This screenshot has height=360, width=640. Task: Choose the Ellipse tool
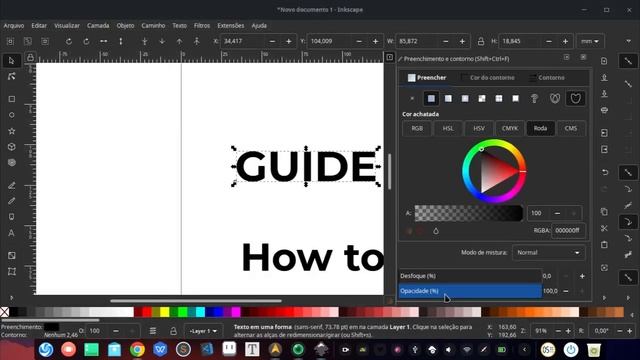click(x=11, y=115)
